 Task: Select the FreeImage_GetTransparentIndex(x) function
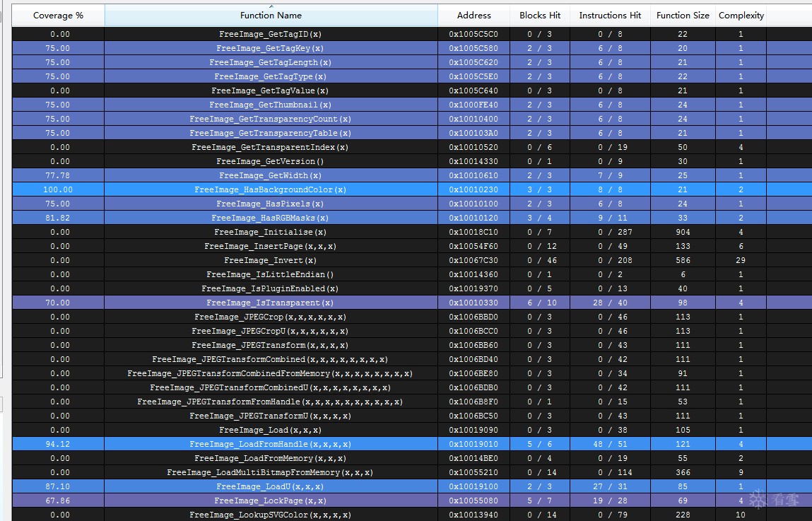271,147
